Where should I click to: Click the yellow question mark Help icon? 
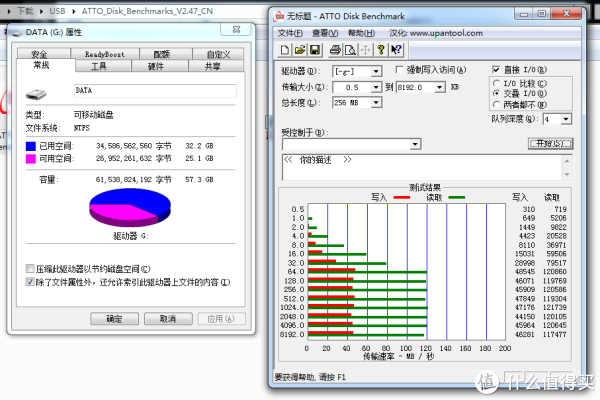point(381,50)
